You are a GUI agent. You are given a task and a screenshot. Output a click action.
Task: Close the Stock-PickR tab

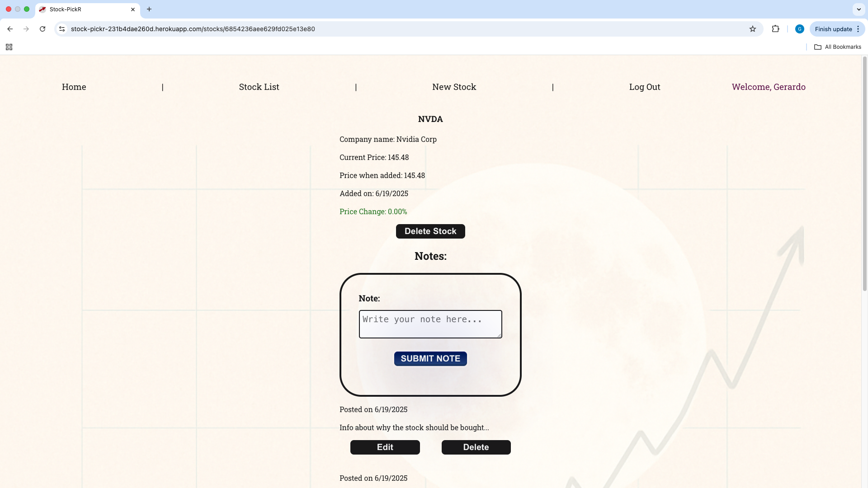pos(133,9)
